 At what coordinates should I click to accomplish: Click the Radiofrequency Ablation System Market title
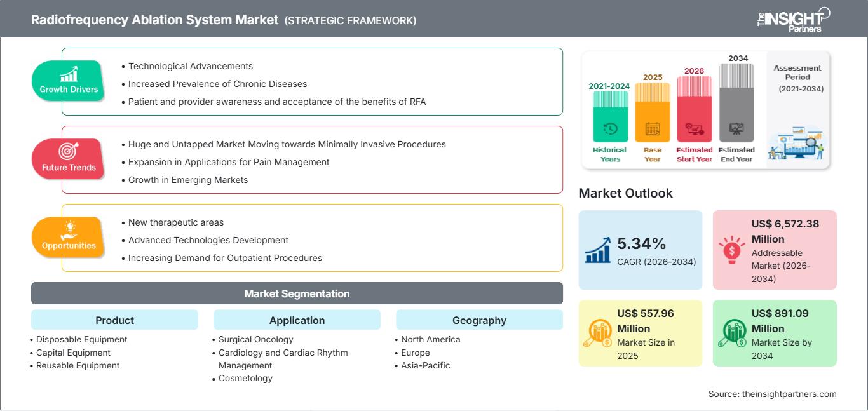tap(154, 20)
